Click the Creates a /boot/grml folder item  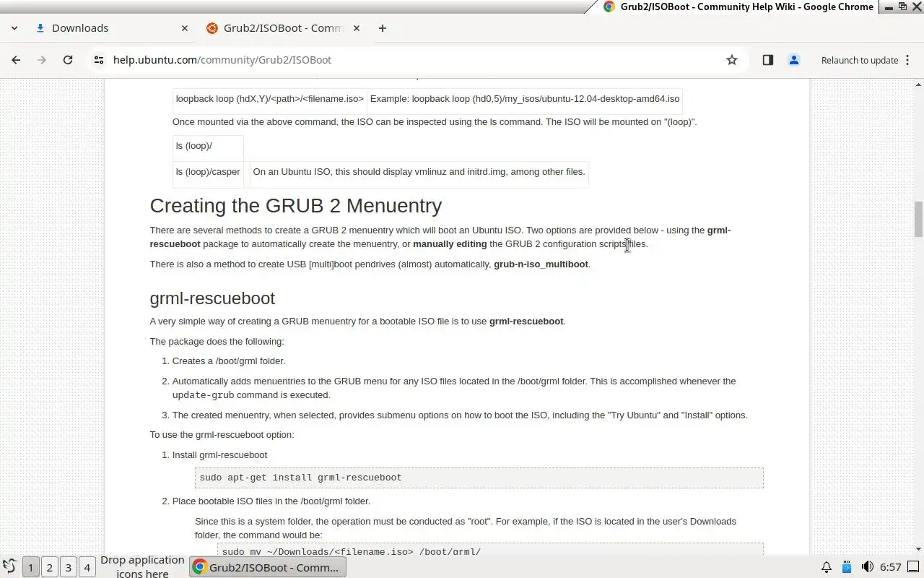pyautogui.click(x=229, y=361)
